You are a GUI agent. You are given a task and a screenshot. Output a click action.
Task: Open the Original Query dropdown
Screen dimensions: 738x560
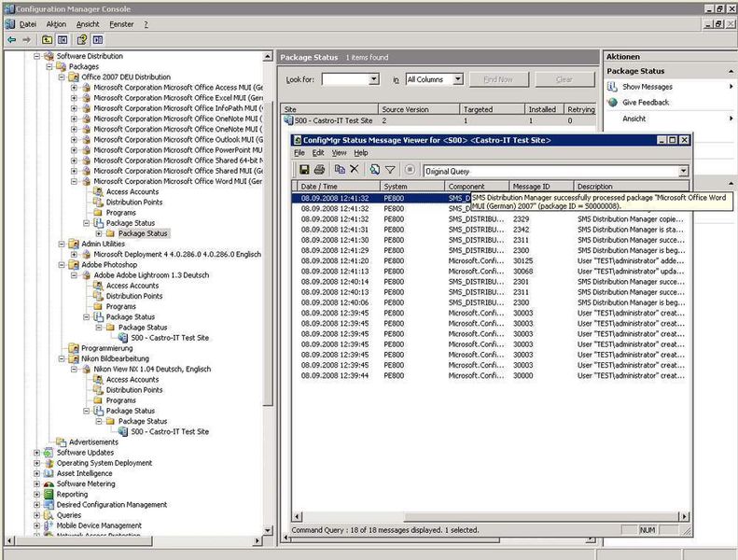click(683, 171)
